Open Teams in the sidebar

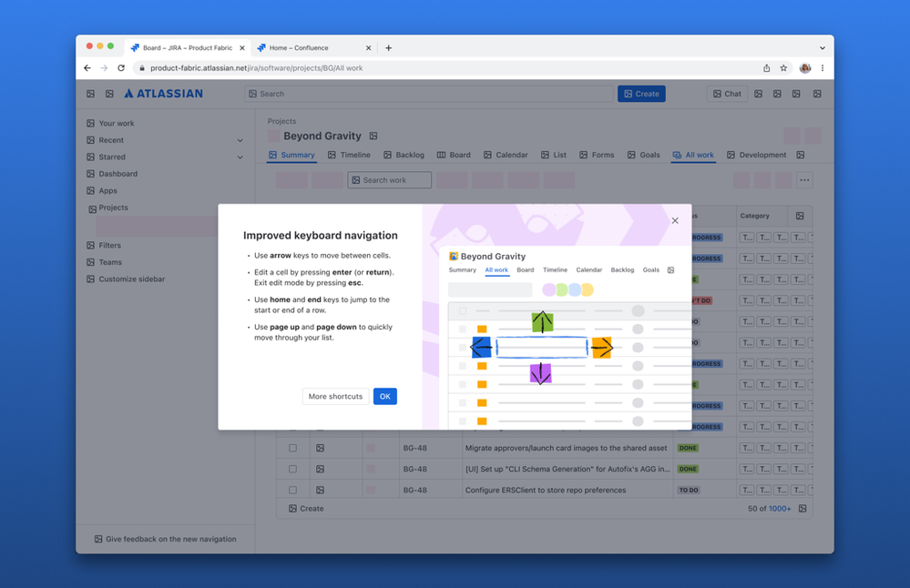tap(105, 262)
